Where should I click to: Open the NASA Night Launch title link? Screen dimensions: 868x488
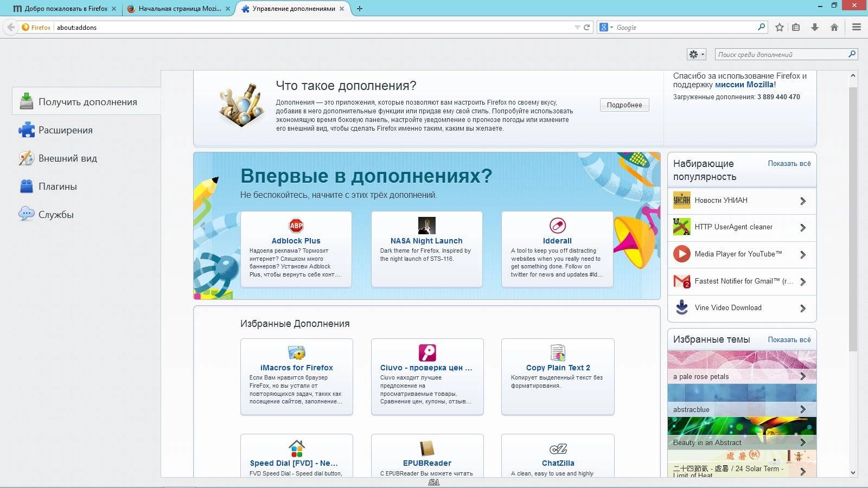pyautogui.click(x=426, y=241)
